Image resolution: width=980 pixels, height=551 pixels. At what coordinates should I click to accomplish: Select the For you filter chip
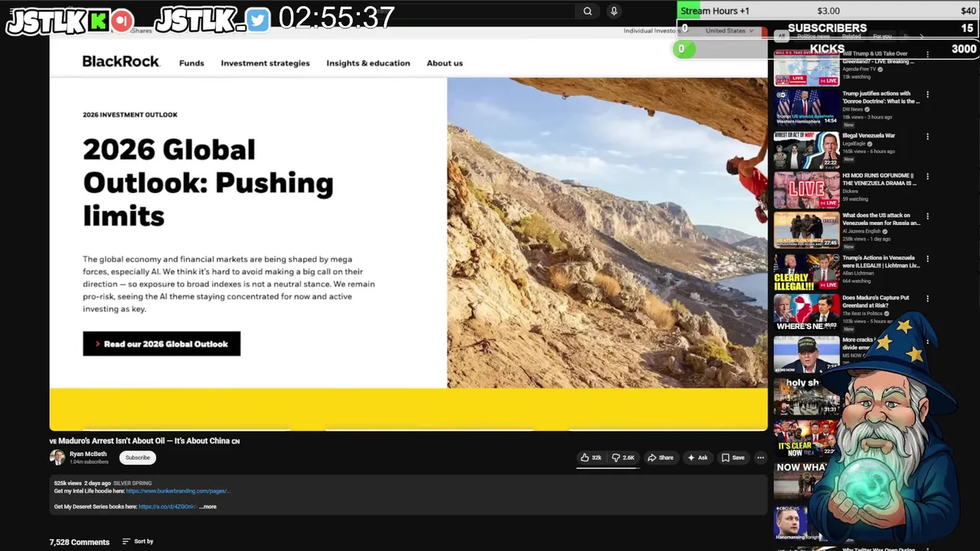tap(882, 36)
